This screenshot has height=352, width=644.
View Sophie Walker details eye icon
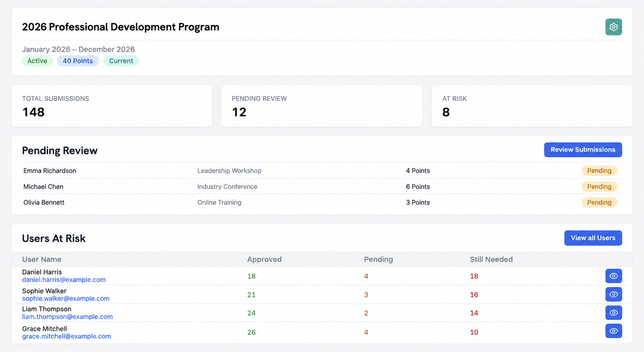point(613,294)
